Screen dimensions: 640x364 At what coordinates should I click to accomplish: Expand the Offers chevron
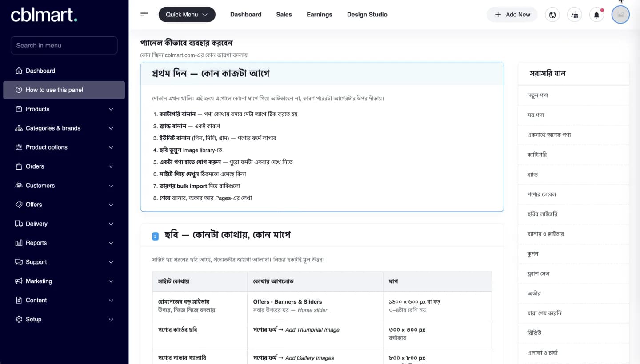(111, 204)
